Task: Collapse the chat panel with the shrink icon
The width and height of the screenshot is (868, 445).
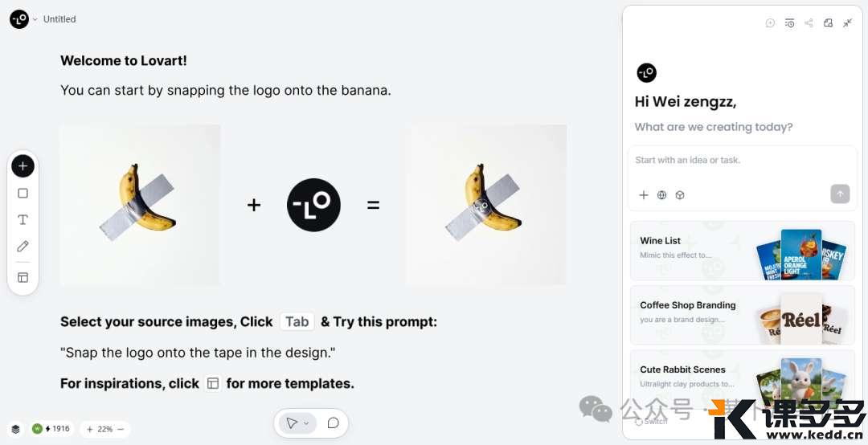Action: pyautogui.click(x=848, y=22)
